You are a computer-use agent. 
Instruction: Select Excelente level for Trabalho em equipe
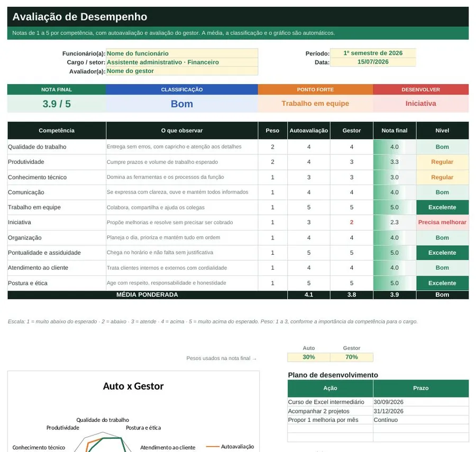442,207
